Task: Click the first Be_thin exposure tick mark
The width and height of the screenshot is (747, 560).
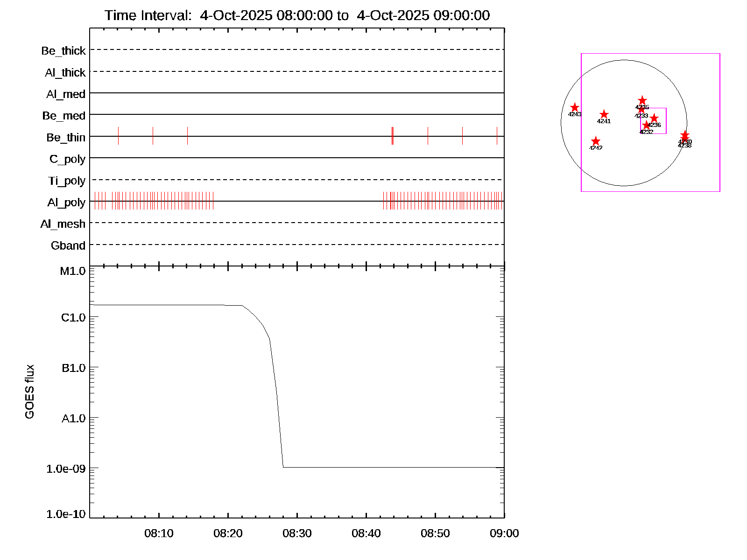Action: pos(118,136)
